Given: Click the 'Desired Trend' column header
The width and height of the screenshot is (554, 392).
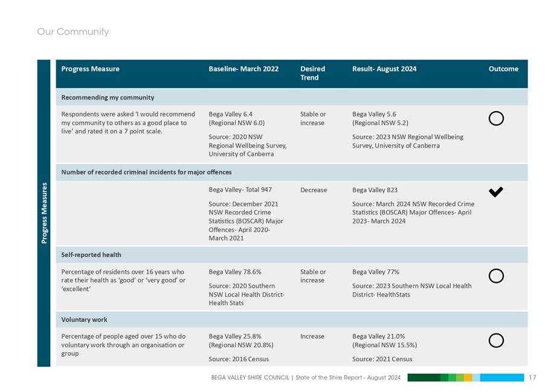Looking at the screenshot, I should pyautogui.click(x=313, y=73).
